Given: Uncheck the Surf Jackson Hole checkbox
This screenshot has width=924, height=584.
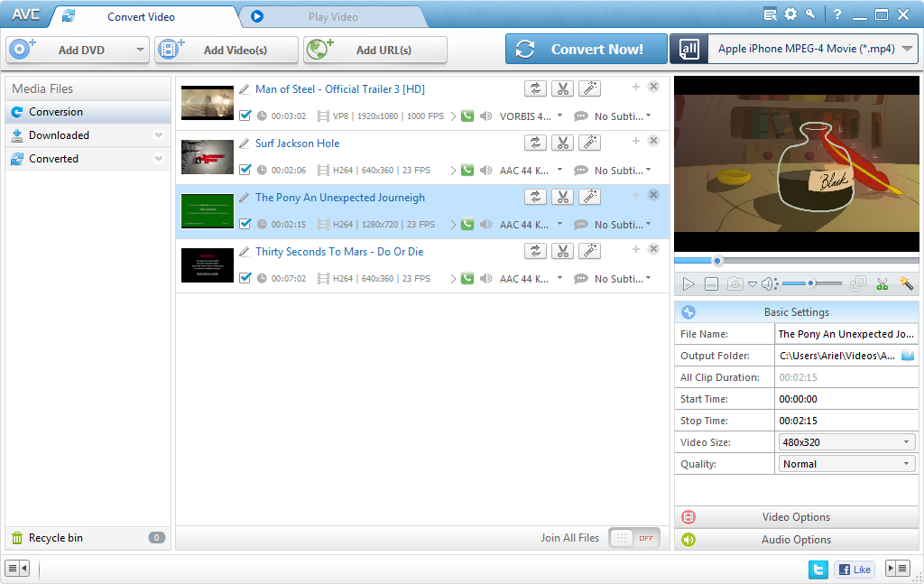Looking at the screenshot, I should tap(245, 170).
